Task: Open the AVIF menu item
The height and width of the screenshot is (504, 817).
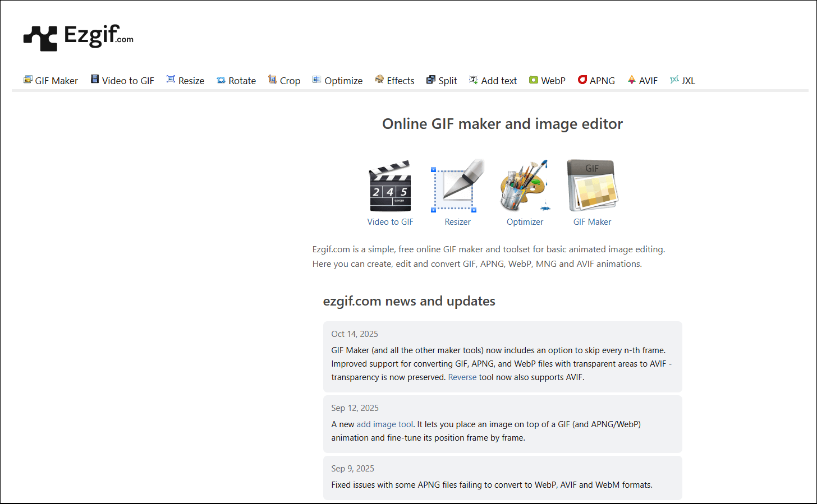Action: click(648, 81)
